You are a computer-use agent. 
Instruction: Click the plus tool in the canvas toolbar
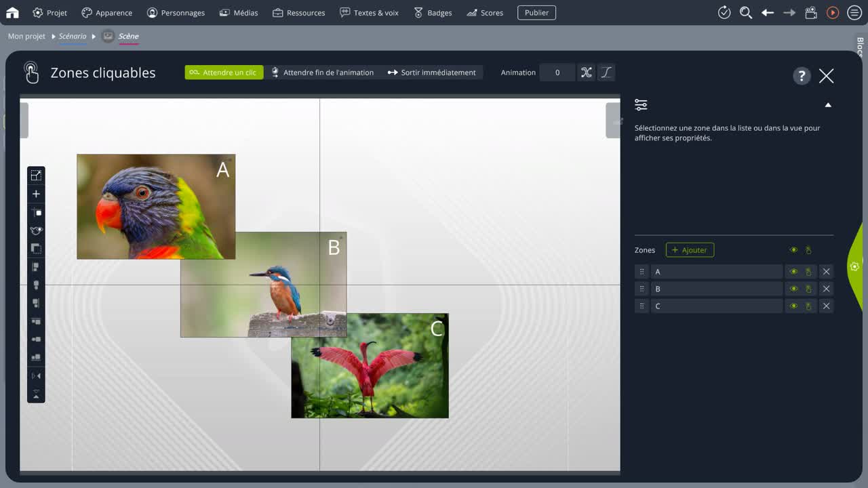point(36,194)
